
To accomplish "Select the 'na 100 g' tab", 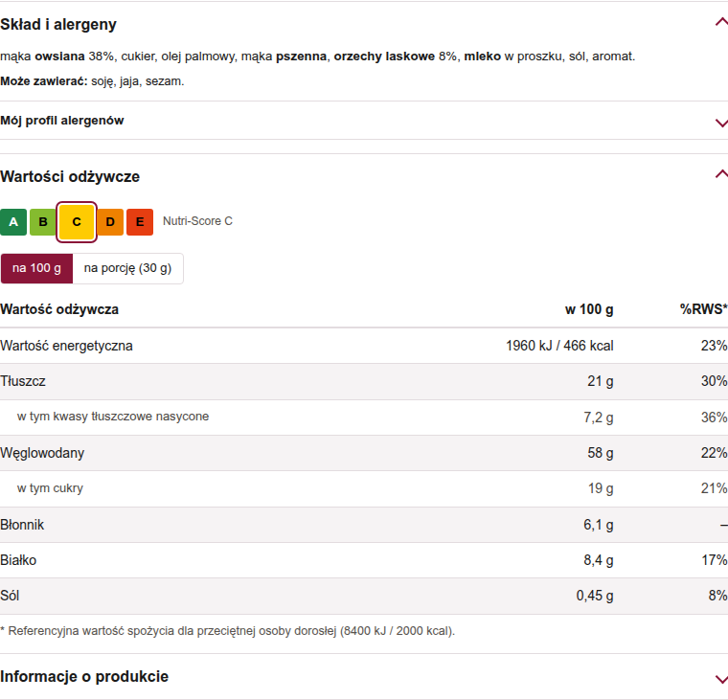I will tap(36, 268).
